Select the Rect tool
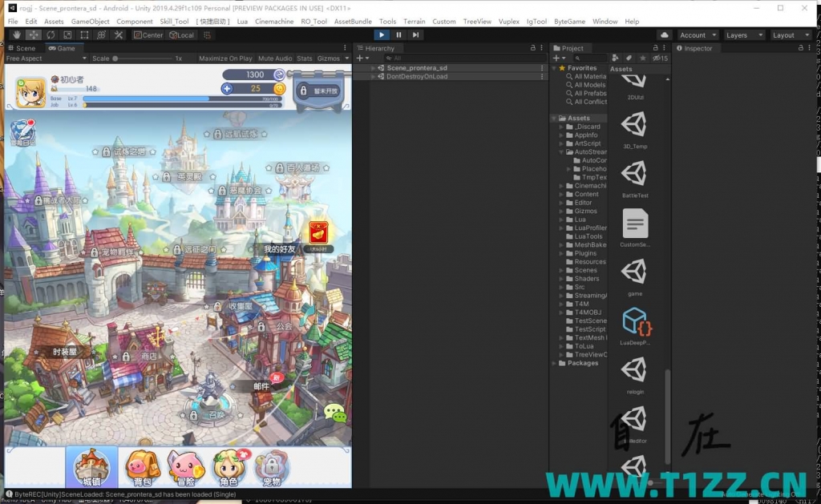Viewport: 821px width, 504px height. (83, 35)
